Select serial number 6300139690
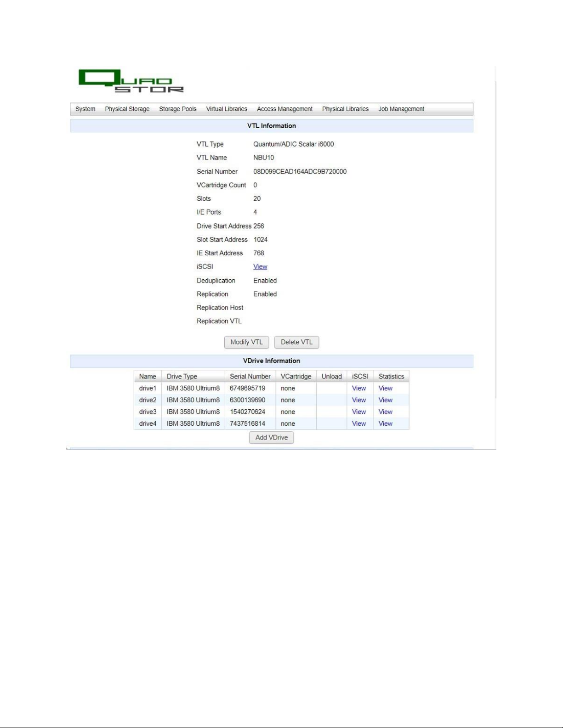The height and width of the screenshot is (728, 563). point(248,400)
